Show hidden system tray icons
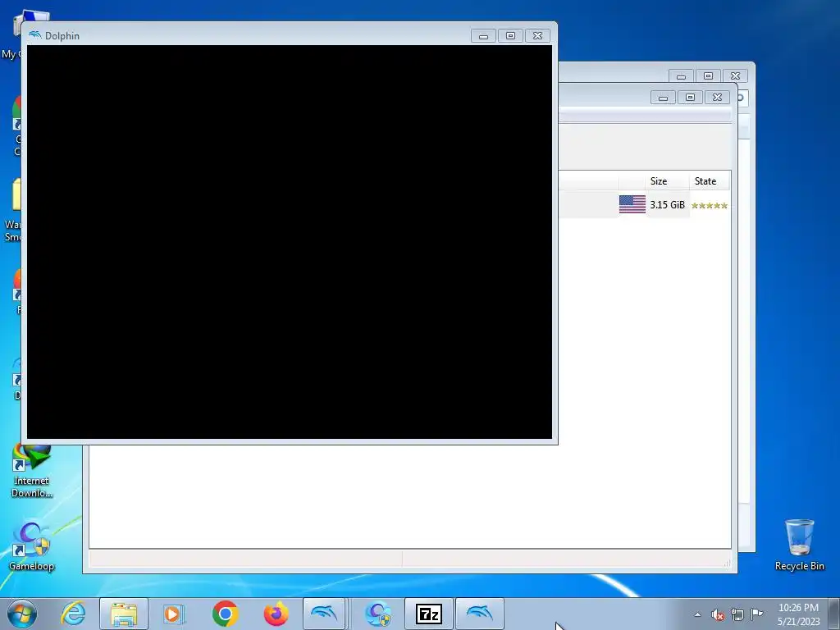Image resolution: width=840 pixels, height=630 pixels. pyautogui.click(x=697, y=614)
